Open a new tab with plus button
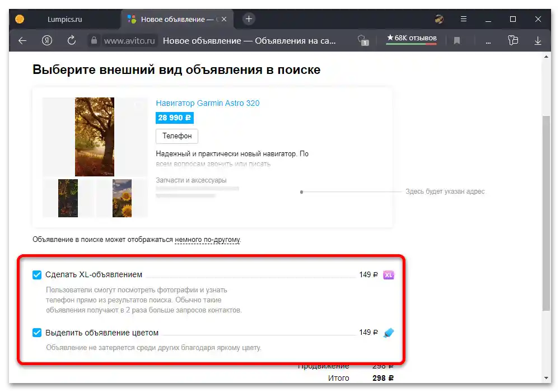The image size is (560, 392). (x=249, y=19)
